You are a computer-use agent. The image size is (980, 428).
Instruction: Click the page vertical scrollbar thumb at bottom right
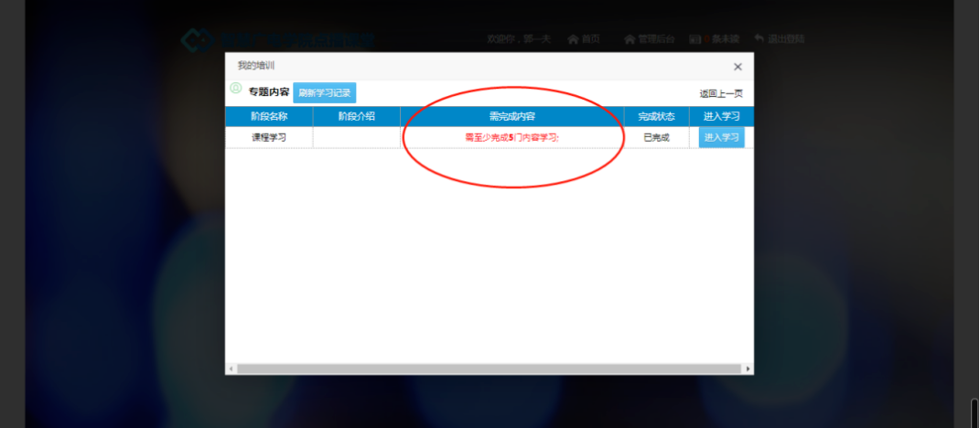(975, 413)
